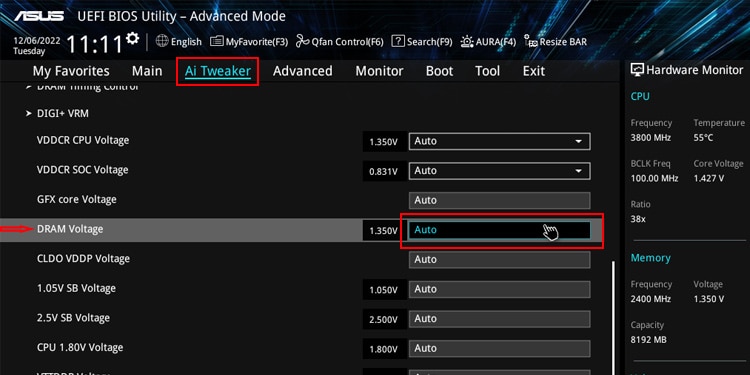Click the settings list scrollbar
750x375 pixels.
(613, 319)
